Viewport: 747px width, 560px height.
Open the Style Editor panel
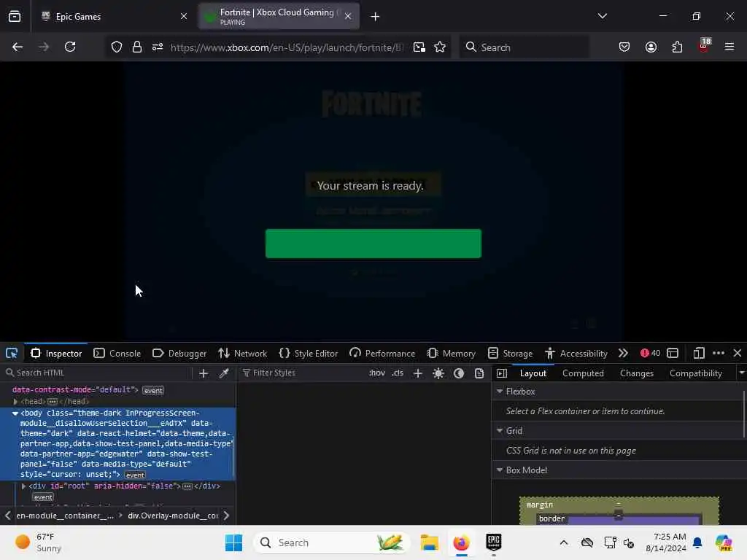click(309, 354)
